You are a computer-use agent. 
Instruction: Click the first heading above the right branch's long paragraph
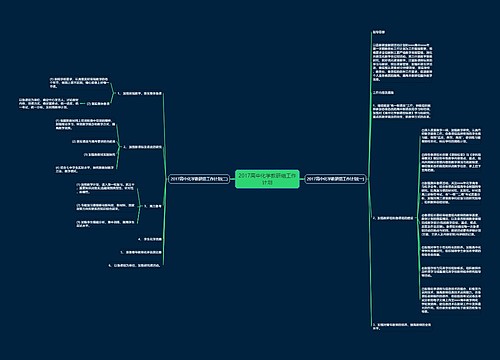[x=379, y=32]
